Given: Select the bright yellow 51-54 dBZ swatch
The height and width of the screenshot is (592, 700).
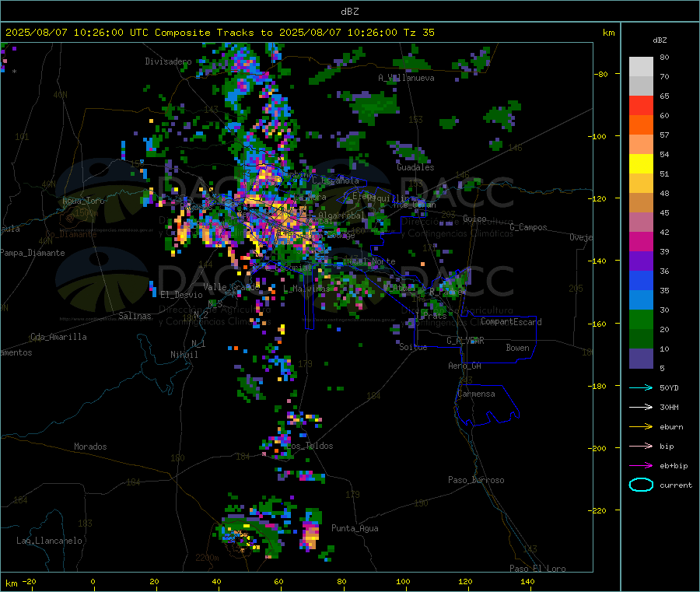Looking at the screenshot, I should [x=641, y=164].
